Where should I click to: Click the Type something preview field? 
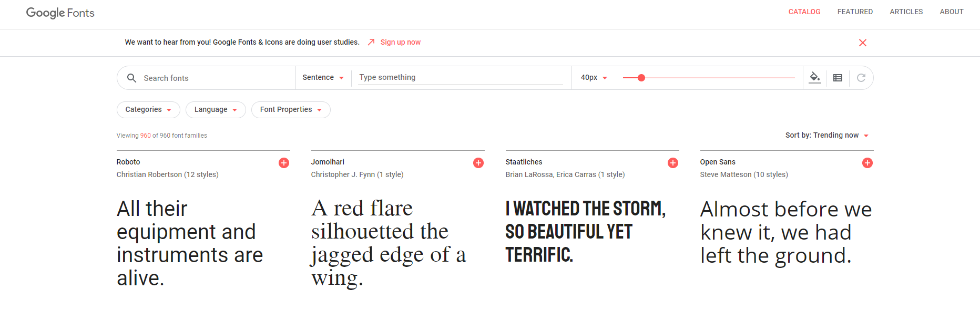461,77
